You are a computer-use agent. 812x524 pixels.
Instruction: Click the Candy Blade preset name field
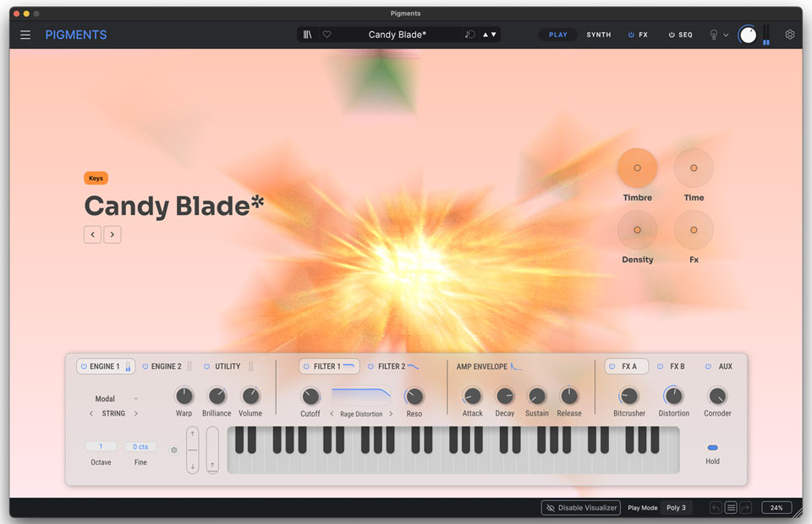pos(398,35)
